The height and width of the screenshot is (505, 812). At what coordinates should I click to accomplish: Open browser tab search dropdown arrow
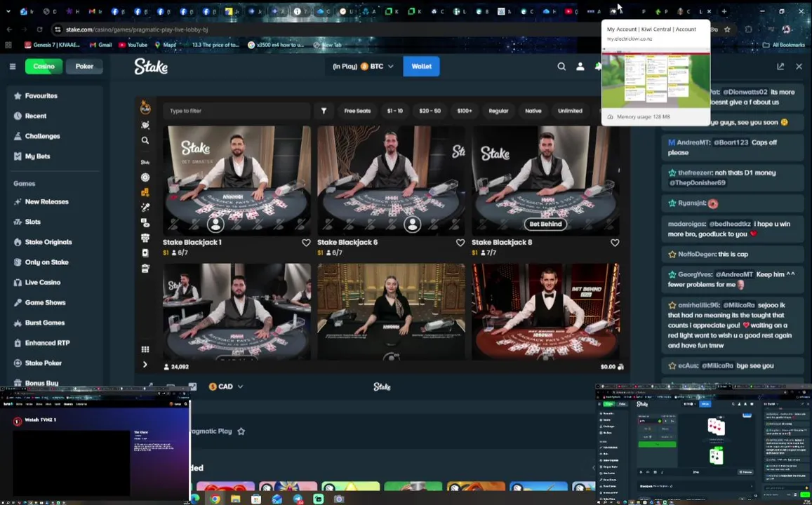click(8, 11)
